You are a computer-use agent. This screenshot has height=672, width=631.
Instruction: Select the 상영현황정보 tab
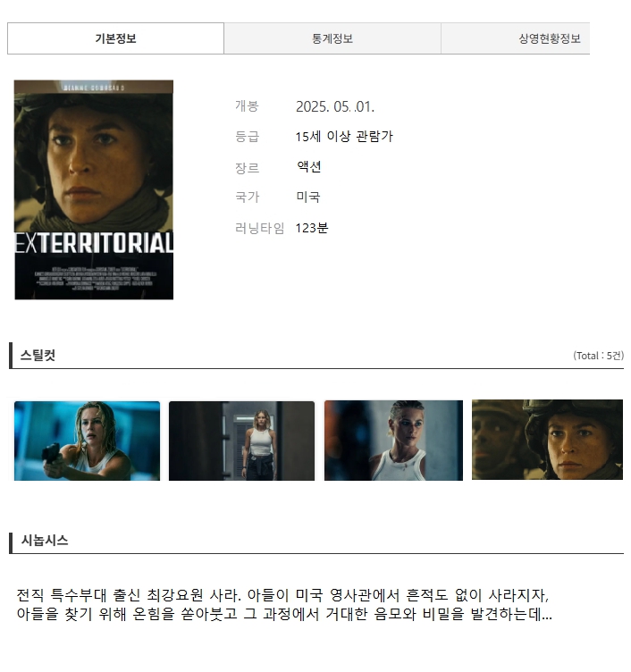pyautogui.click(x=516, y=38)
